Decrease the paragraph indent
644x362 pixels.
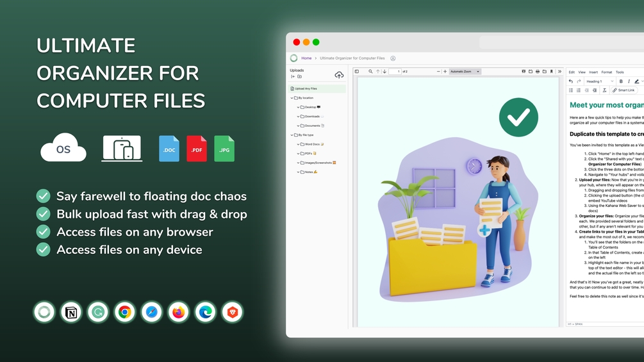click(587, 90)
